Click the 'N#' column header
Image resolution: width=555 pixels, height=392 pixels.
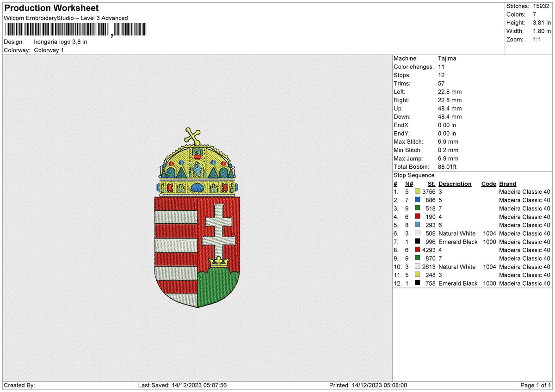tap(409, 184)
